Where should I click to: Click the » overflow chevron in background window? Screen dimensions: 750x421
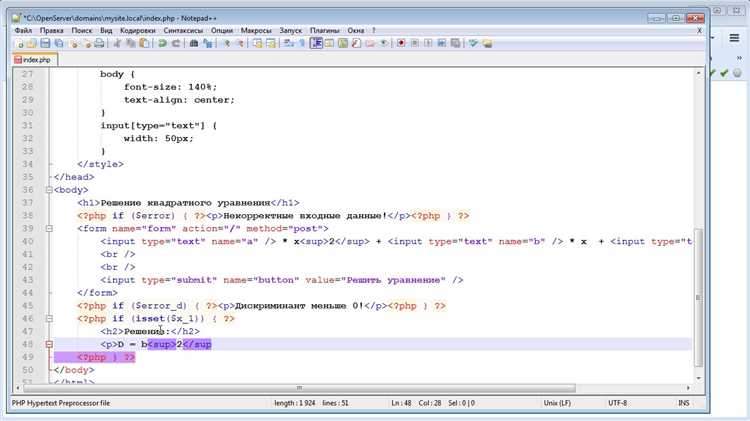739,58
